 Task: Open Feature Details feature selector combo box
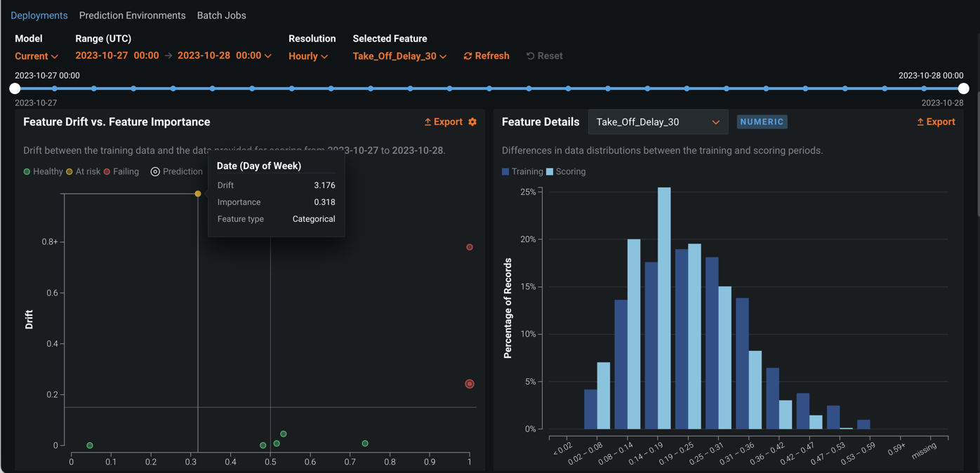click(x=657, y=122)
